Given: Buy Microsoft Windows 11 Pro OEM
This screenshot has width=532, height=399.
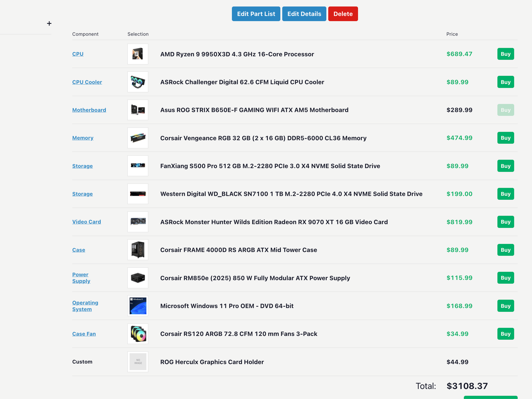Looking at the screenshot, I should pos(506,306).
